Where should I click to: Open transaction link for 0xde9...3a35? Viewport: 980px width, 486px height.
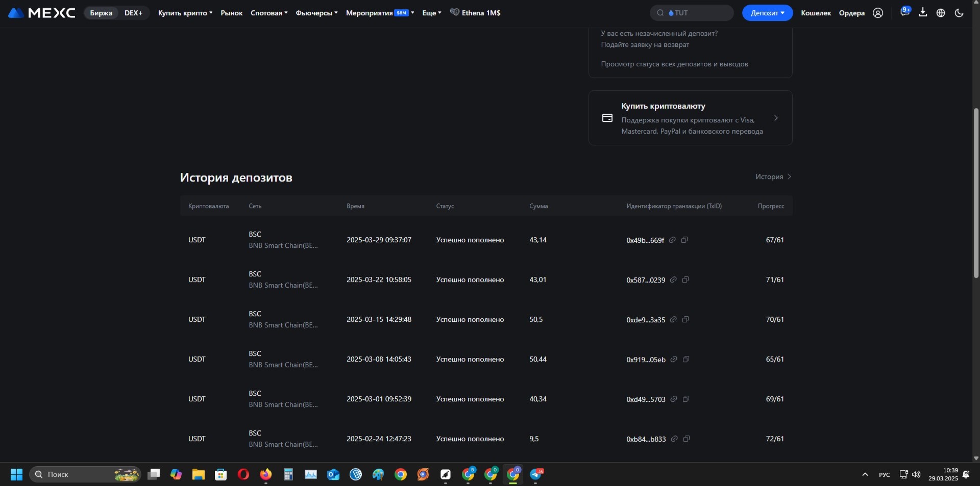pyautogui.click(x=673, y=319)
